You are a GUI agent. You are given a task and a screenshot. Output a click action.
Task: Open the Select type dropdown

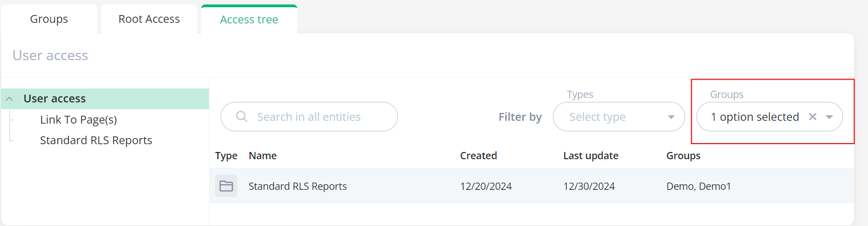click(618, 117)
